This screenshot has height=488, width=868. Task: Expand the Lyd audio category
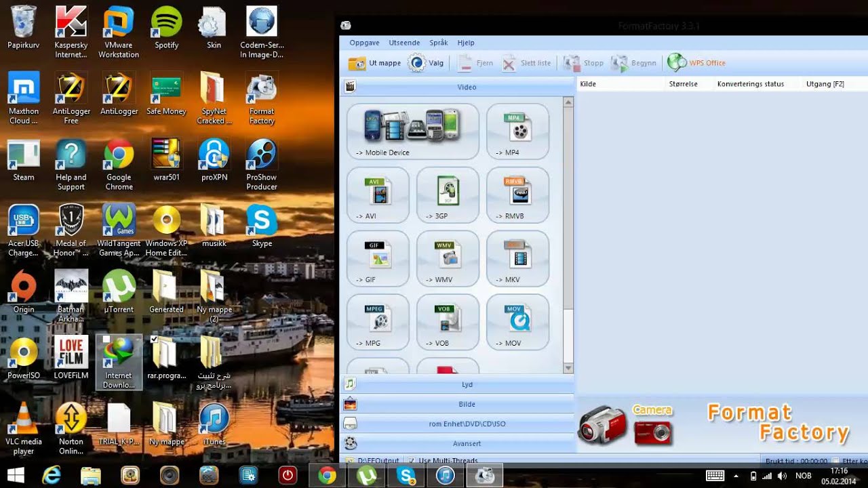pyautogui.click(x=457, y=384)
